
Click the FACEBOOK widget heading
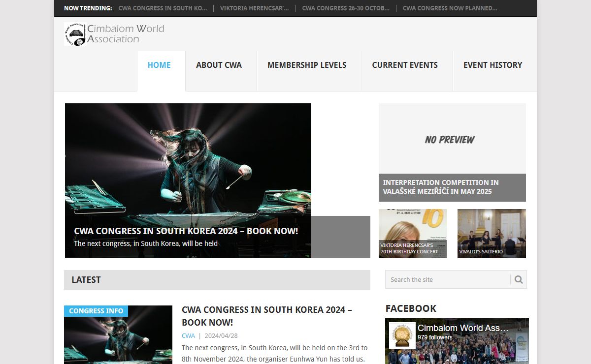411,308
